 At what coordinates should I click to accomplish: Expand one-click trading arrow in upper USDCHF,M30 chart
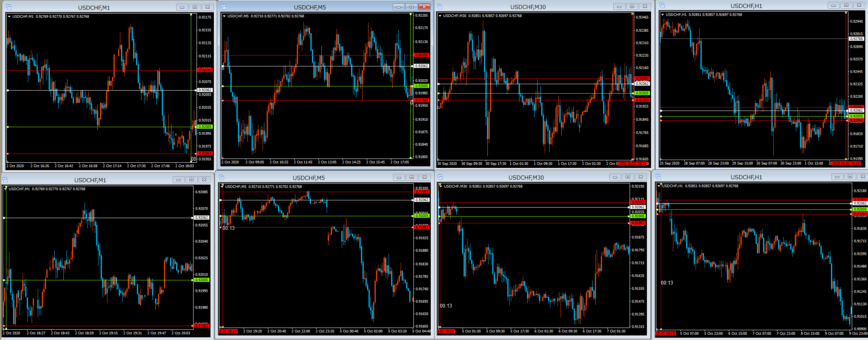pos(440,16)
